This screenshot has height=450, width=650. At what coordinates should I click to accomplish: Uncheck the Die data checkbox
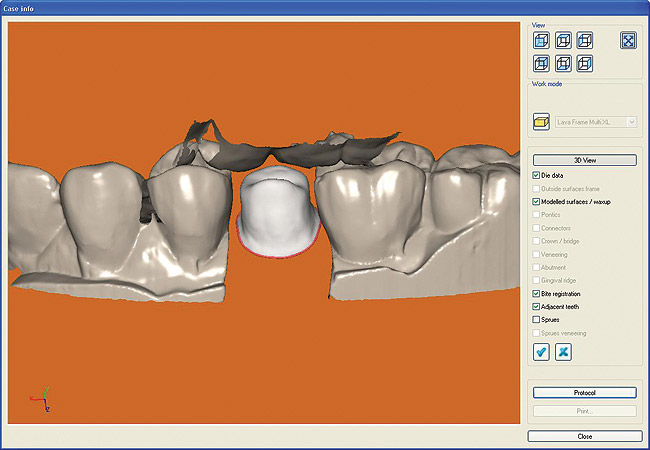point(537,176)
